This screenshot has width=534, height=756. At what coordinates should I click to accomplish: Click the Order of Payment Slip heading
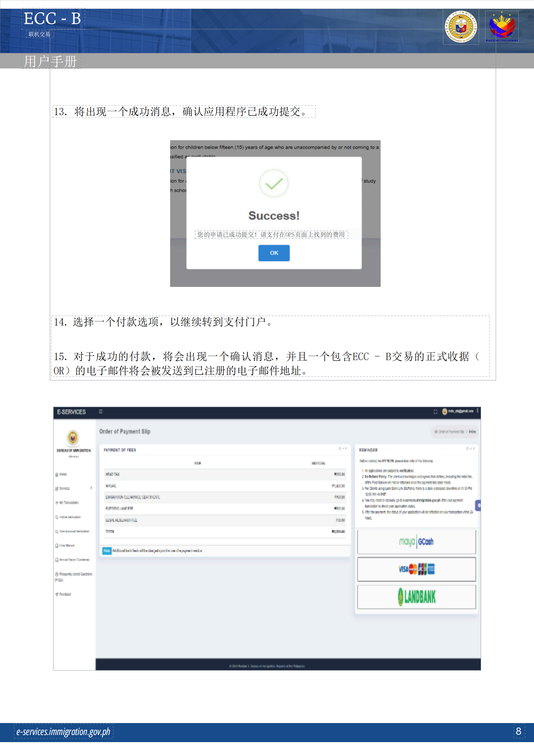click(125, 431)
